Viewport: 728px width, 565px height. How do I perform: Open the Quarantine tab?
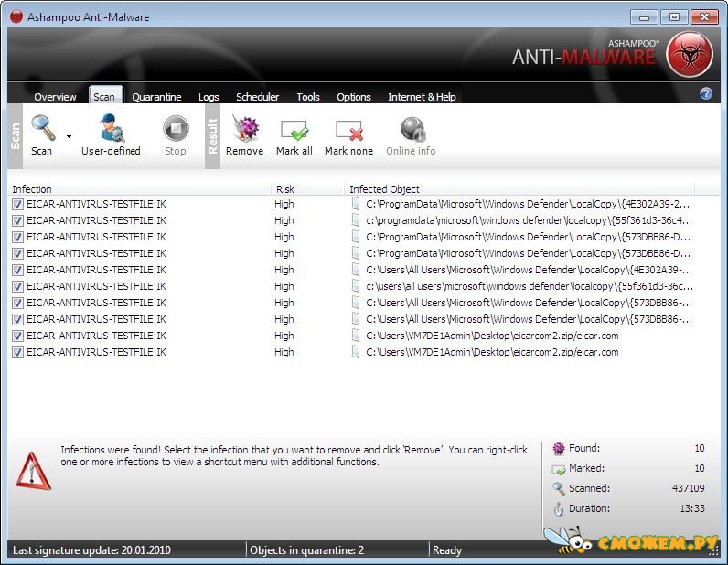click(156, 97)
